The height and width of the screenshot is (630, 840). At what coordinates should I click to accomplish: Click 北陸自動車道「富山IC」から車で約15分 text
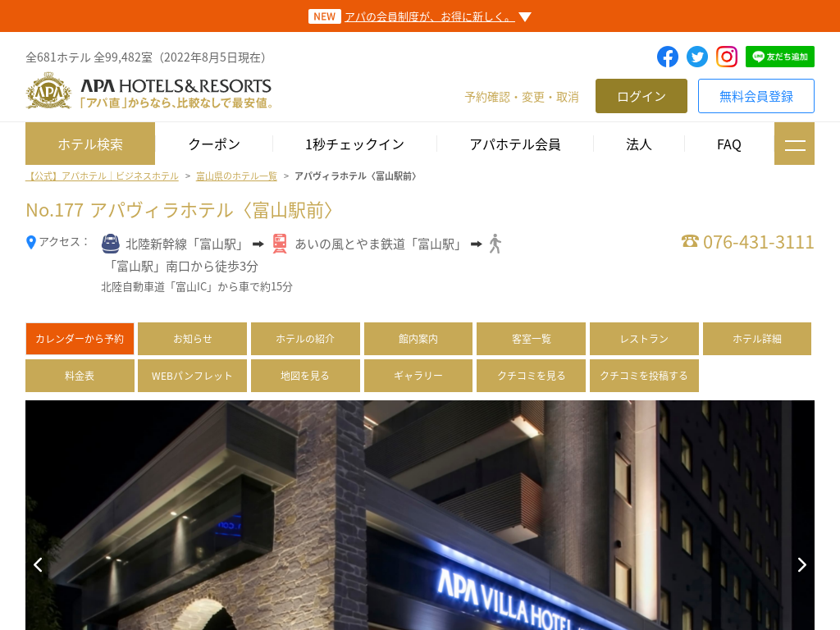tap(197, 287)
